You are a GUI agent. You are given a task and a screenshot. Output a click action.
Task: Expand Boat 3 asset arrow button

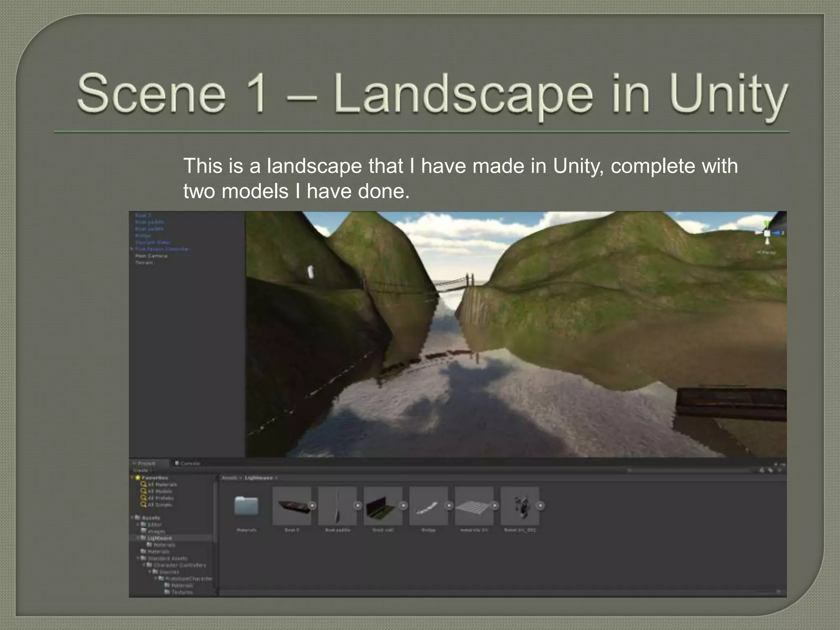pyautogui.click(x=313, y=506)
